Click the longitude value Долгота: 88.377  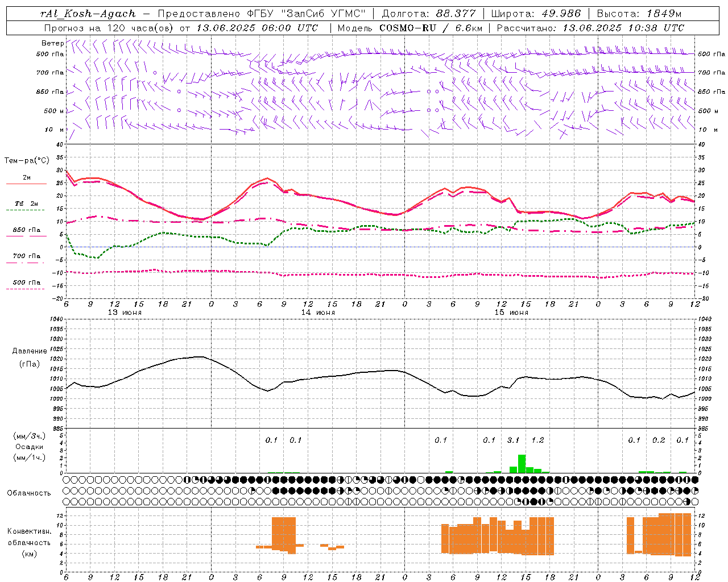click(428, 14)
